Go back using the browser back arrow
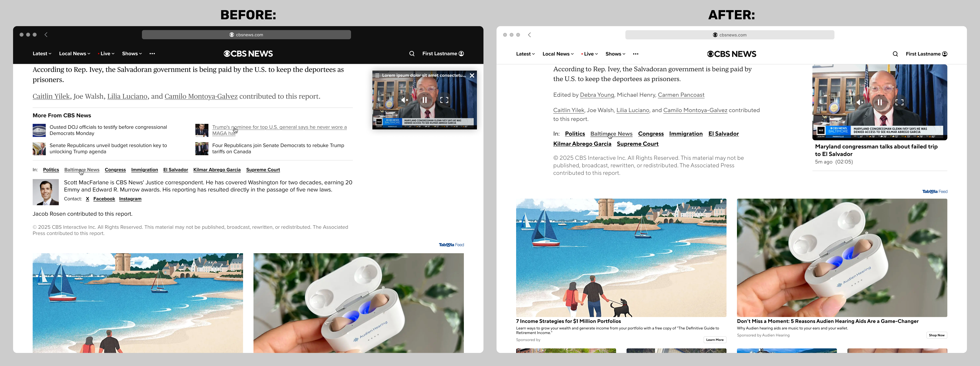Screen dimensions: 980x366 (46, 34)
